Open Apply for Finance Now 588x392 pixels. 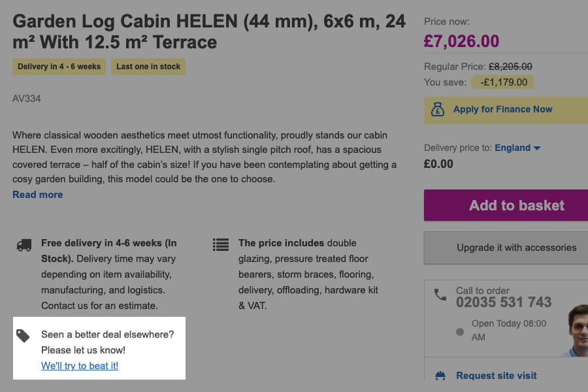[502, 110]
